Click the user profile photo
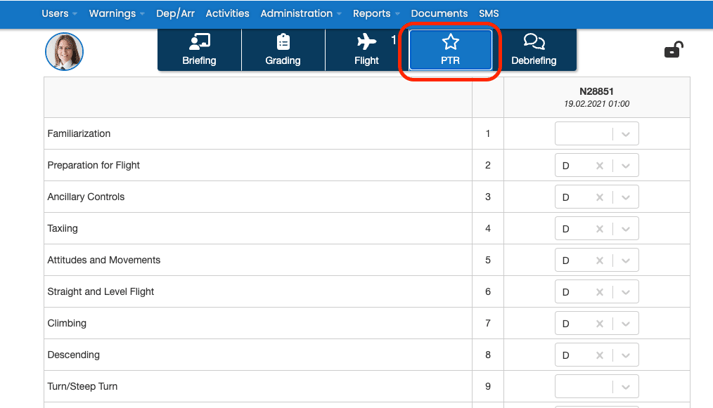The width and height of the screenshot is (713, 408). [64, 51]
